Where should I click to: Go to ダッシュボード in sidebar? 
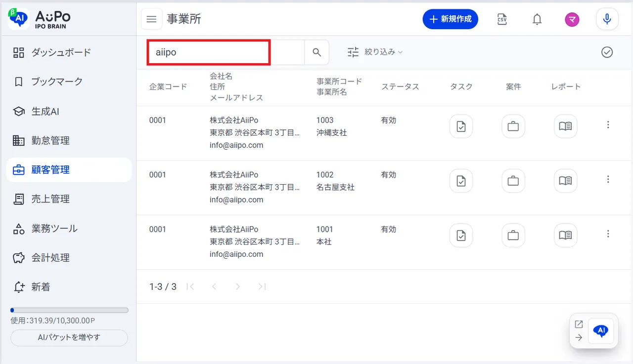[69, 52]
